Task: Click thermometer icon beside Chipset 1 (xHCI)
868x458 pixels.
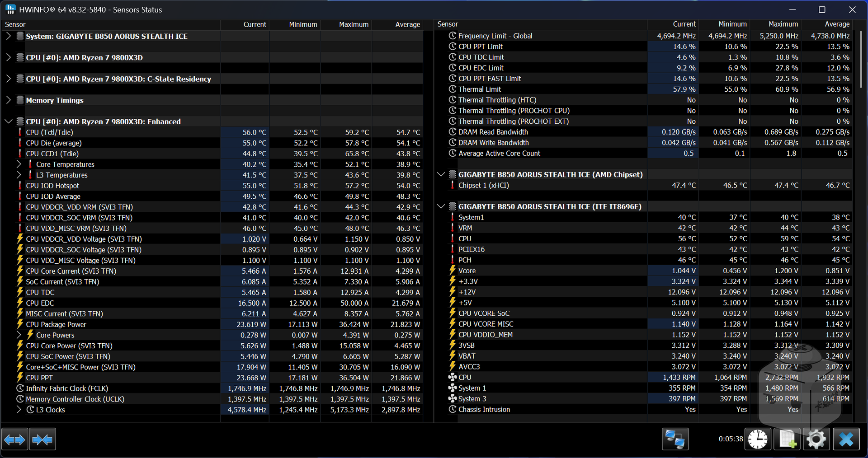Action: click(453, 185)
